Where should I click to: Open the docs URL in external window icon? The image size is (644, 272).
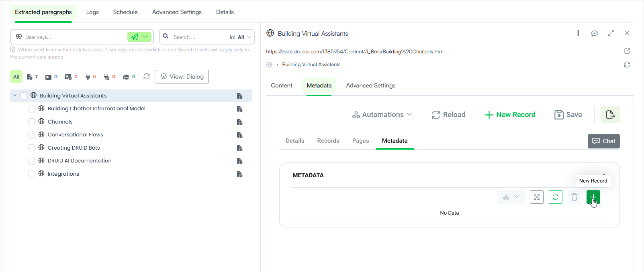click(x=627, y=51)
